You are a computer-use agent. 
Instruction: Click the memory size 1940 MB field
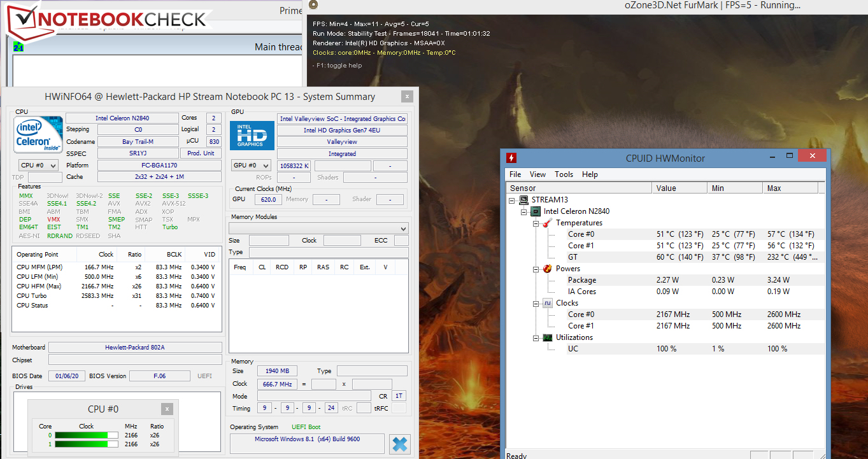click(x=277, y=371)
